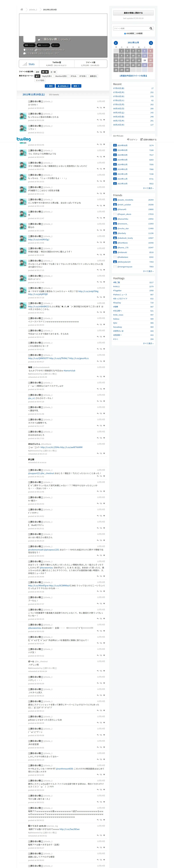Like the ソヴァ！ tweet
The width and height of the screenshot is (174, 868).
coord(104,132)
